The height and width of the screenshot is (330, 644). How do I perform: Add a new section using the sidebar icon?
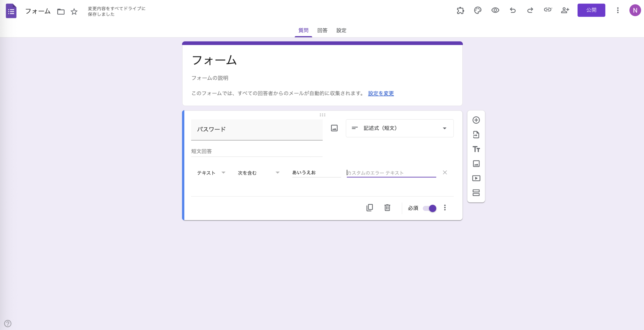click(476, 193)
